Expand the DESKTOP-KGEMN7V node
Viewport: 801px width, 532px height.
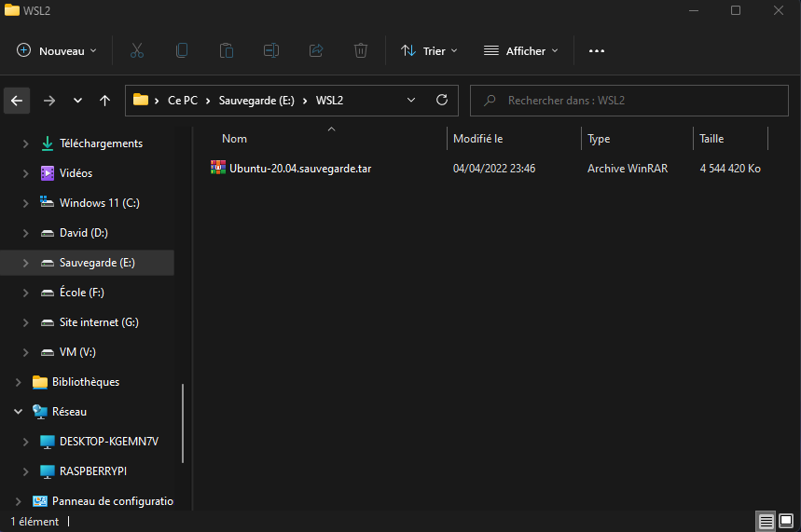pos(25,442)
